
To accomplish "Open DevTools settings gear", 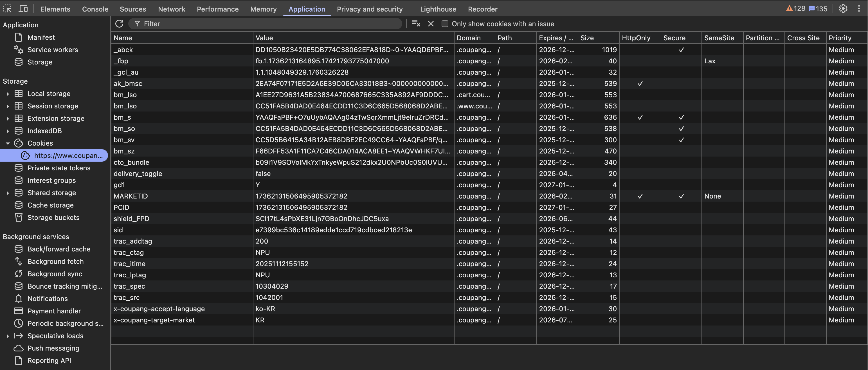I will point(843,9).
